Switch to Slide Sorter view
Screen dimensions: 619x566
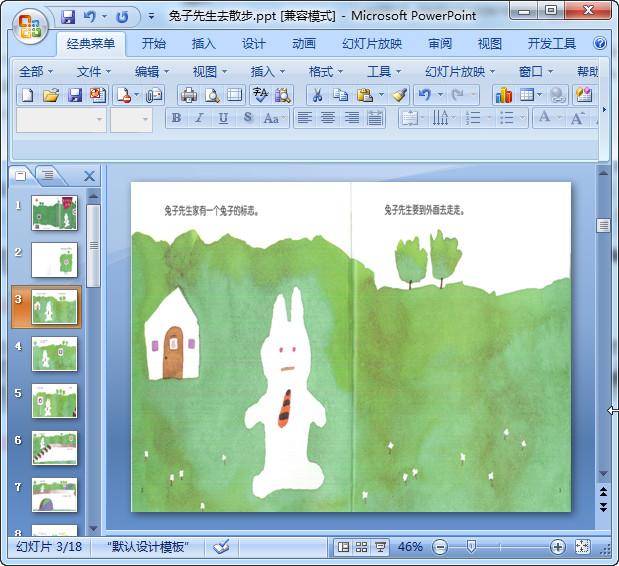click(x=362, y=547)
